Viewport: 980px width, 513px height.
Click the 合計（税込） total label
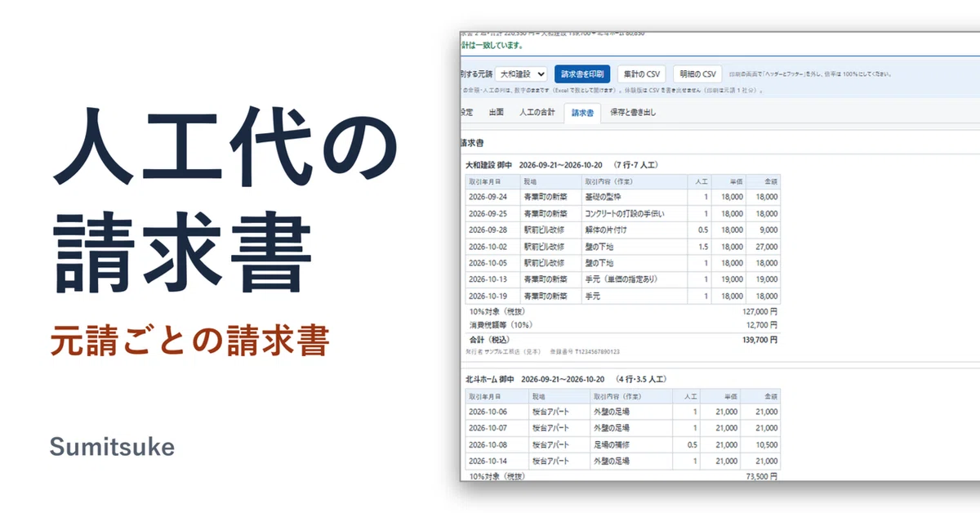coord(488,338)
